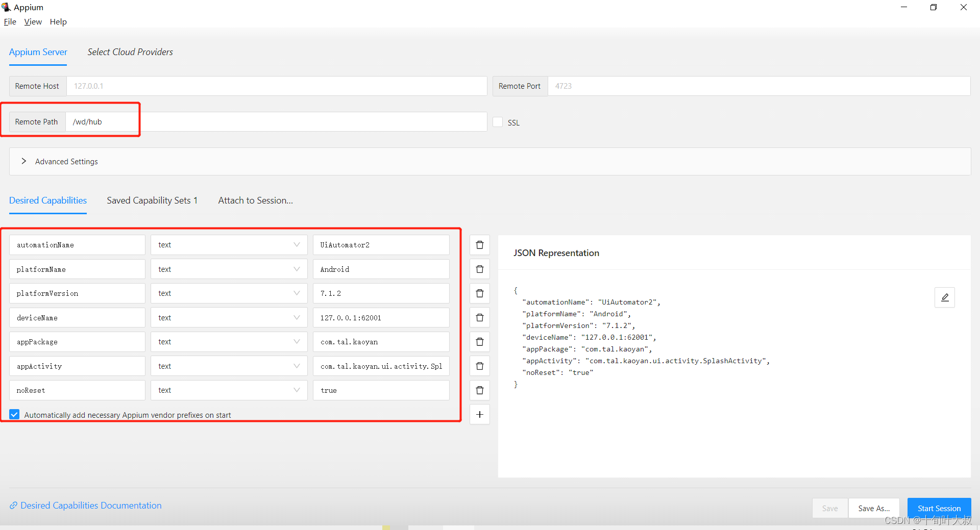Edit raw JSON with pencil icon
Viewport: 980px width, 530px height.
point(945,297)
